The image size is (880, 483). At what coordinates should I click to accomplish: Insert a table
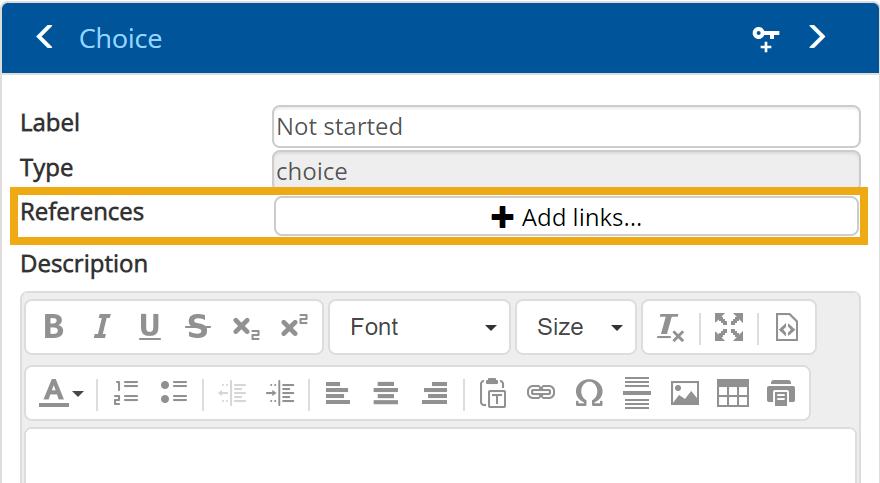(733, 393)
